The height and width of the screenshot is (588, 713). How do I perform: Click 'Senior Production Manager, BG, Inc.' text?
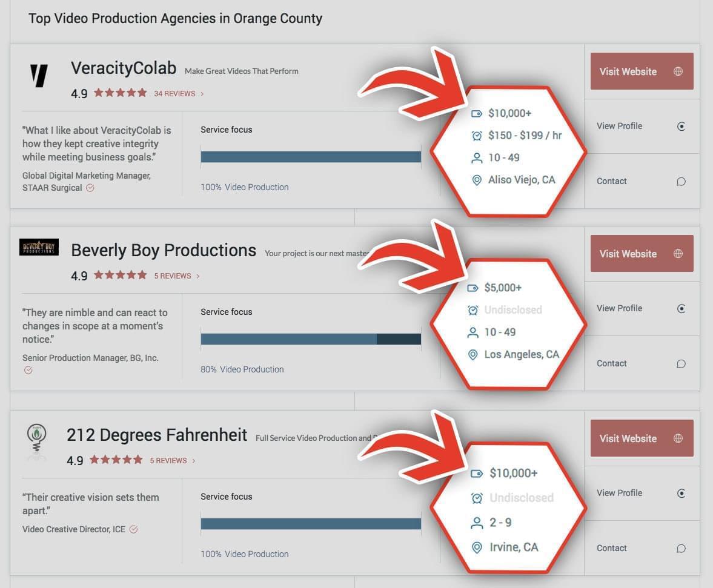90,358
